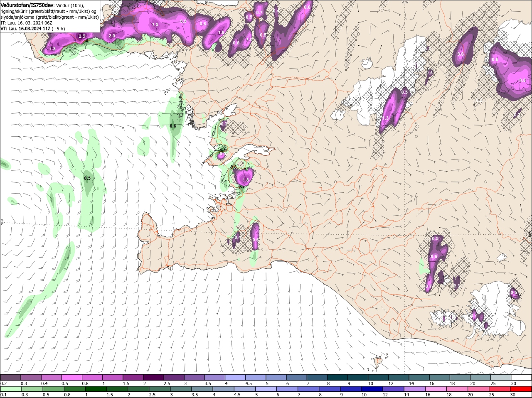Pick snow legend swatch between 3.5 and 4
The height and width of the screenshot is (398, 532).
point(215,377)
